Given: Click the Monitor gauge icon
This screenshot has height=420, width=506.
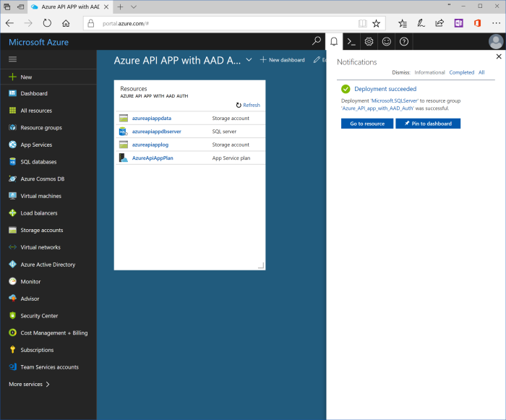Looking at the screenshot, I should [12, 281].
